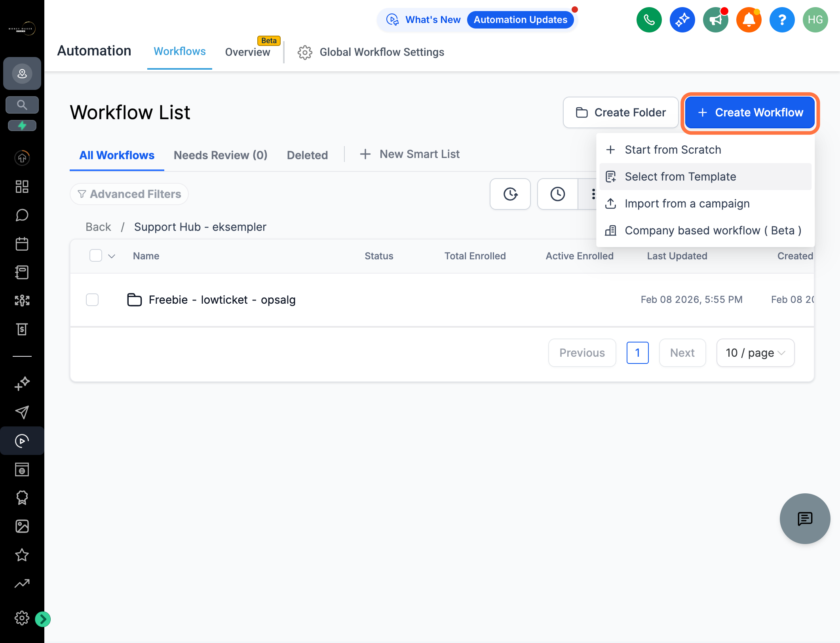Open the HG user avatar

[x=815, y=20]
